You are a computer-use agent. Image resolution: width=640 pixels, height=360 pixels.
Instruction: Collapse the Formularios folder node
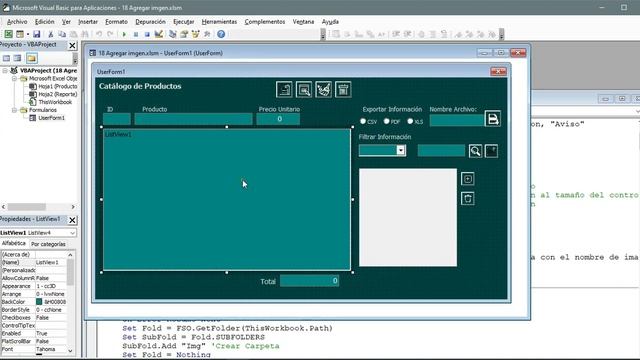pos(14,110)
